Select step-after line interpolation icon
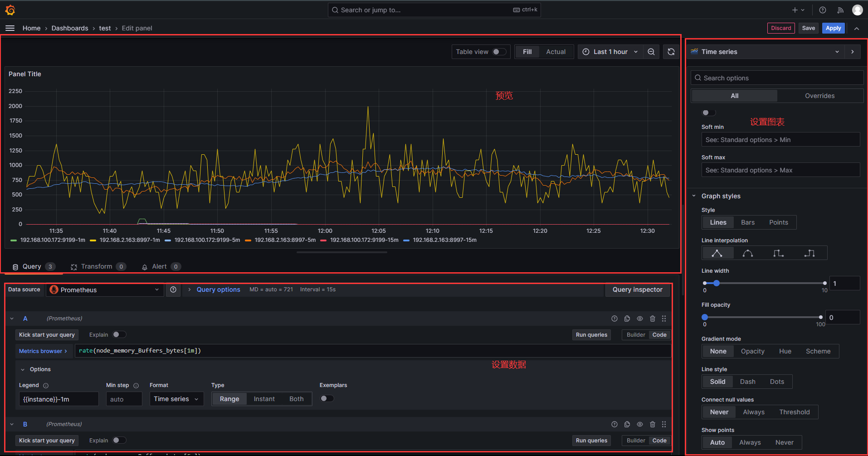This screenshot has width=868, height=456. 809,253
